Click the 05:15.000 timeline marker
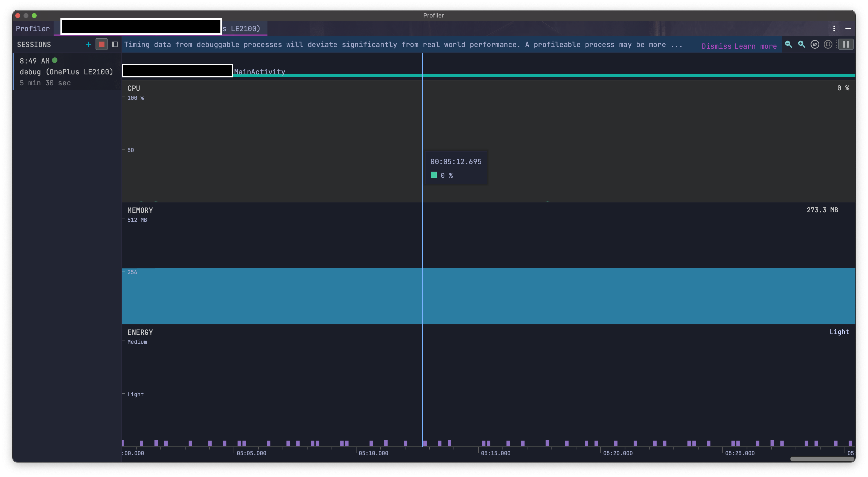This screenshot has height=477, width=868. (x=495, y=453)
